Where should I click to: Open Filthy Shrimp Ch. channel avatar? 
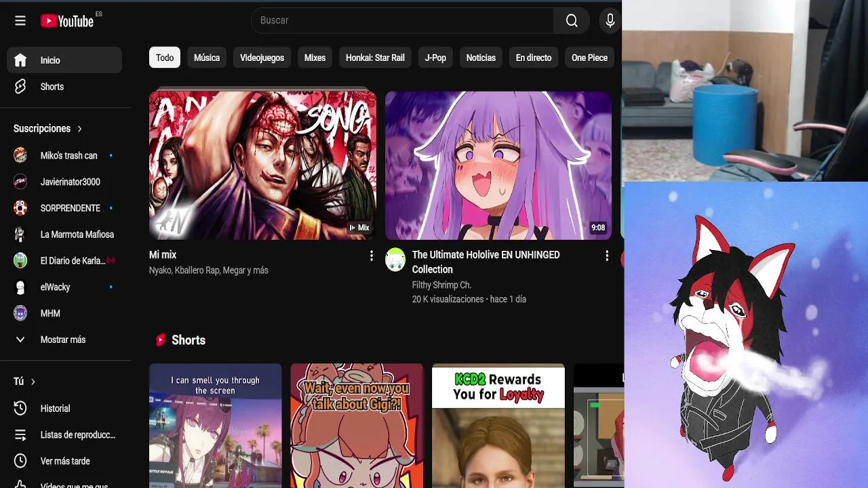(x=395, y=260)
